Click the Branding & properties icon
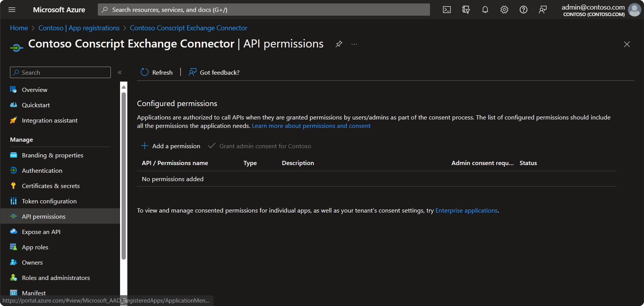The image size is (644, 306). pyautogui.click(x=13, y=155)
